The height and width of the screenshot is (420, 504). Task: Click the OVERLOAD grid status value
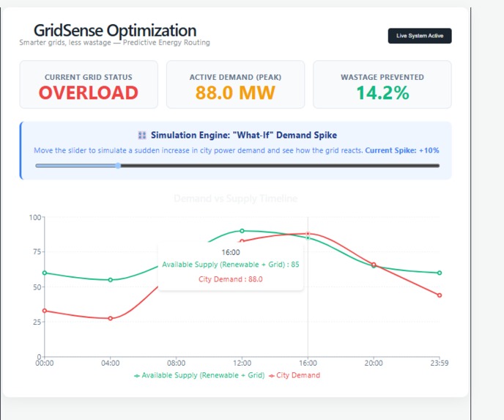pos(89,93)
